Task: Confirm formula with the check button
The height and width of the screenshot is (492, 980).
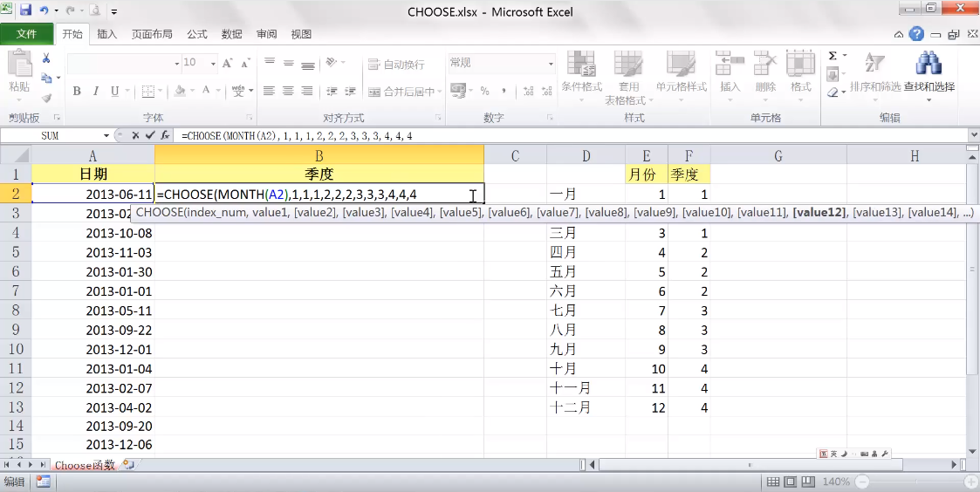Action: pos(150,135)
